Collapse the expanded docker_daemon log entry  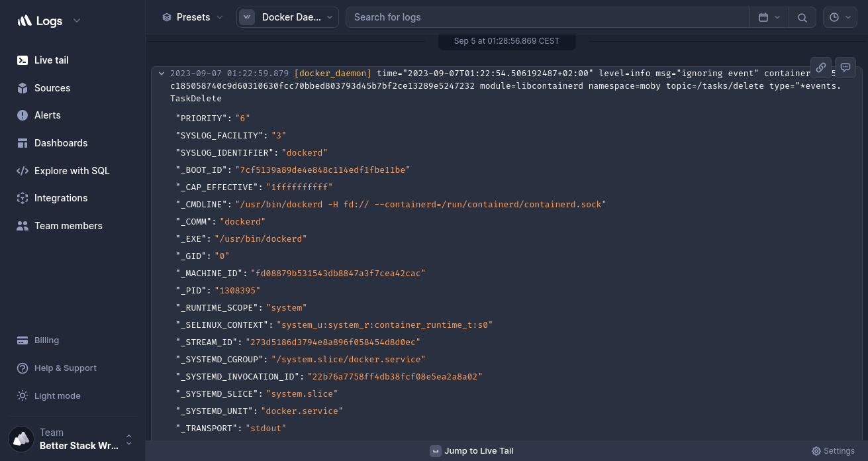162,74
